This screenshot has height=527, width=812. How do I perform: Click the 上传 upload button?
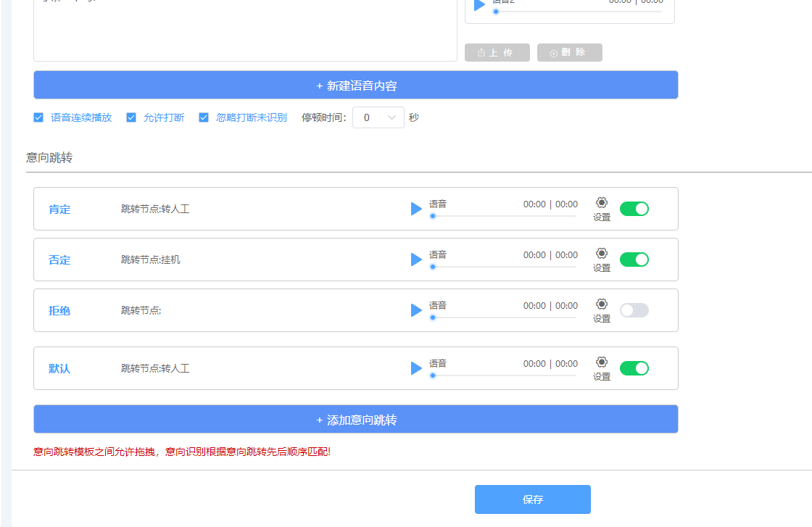click(497, 52)
